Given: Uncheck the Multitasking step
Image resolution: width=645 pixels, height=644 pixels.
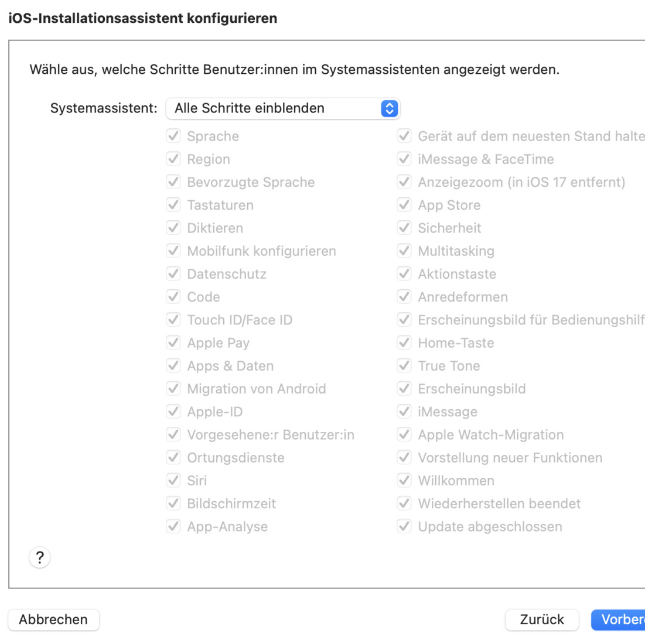Looking at the screenshot, I should click(404, 251).
